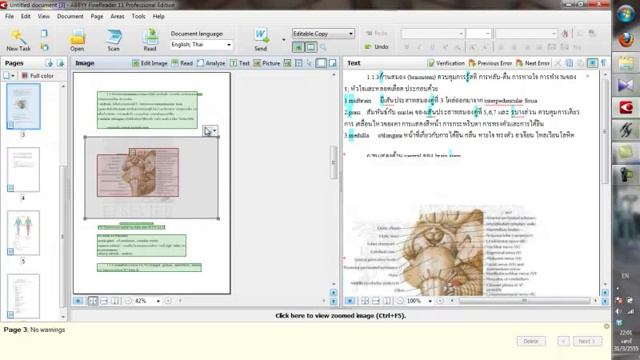This screenshot has width=640, height=360.
Task: Open the font name dropdown
Action: point(461,33)
